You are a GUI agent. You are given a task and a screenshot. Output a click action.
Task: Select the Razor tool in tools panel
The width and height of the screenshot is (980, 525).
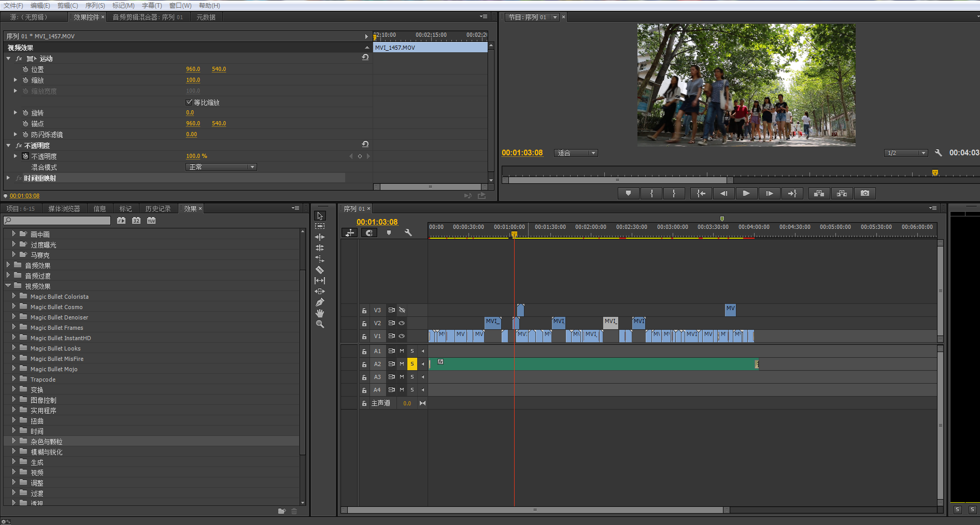coord(320,270)
